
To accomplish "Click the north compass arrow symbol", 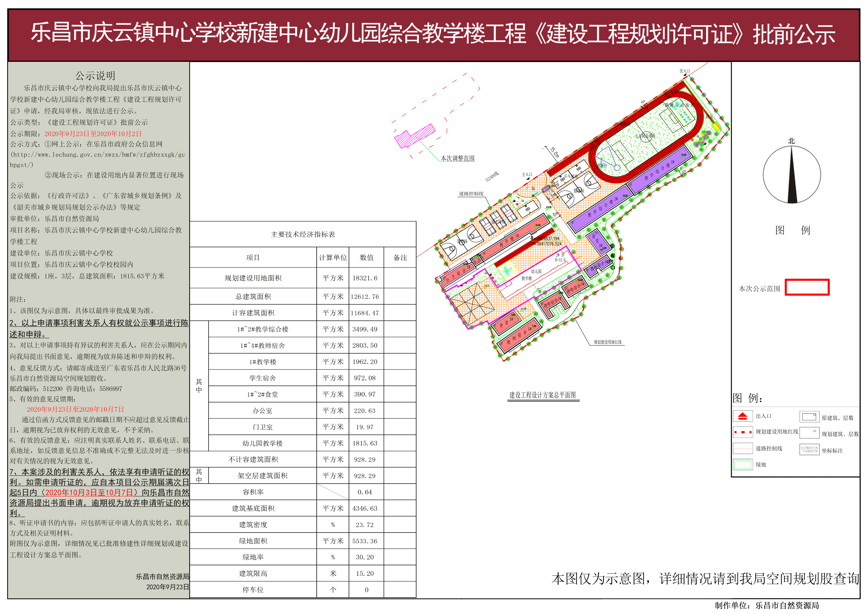I will click(792, 175).
